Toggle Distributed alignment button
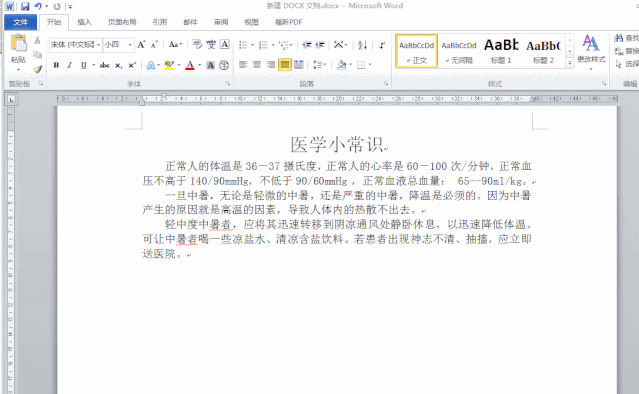639x394 pixels. 299,64
